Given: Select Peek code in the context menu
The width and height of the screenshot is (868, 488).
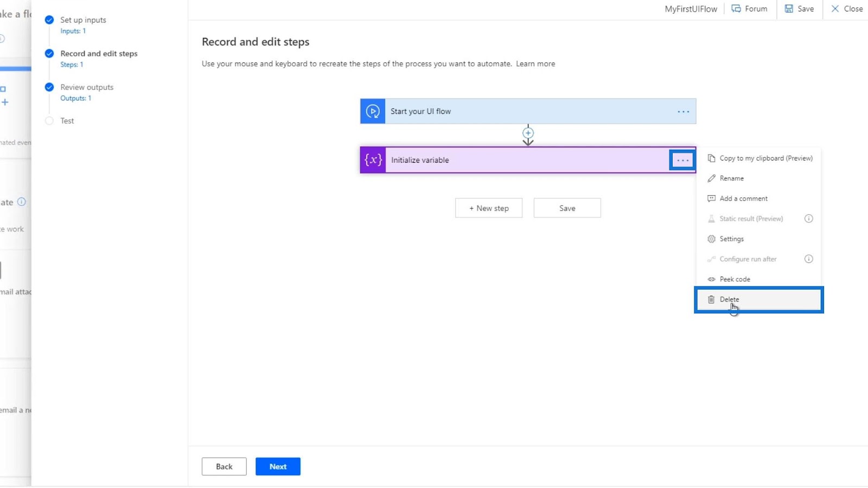Looking at the screenshot, I should pyautogui.click(x=735, y=279).
